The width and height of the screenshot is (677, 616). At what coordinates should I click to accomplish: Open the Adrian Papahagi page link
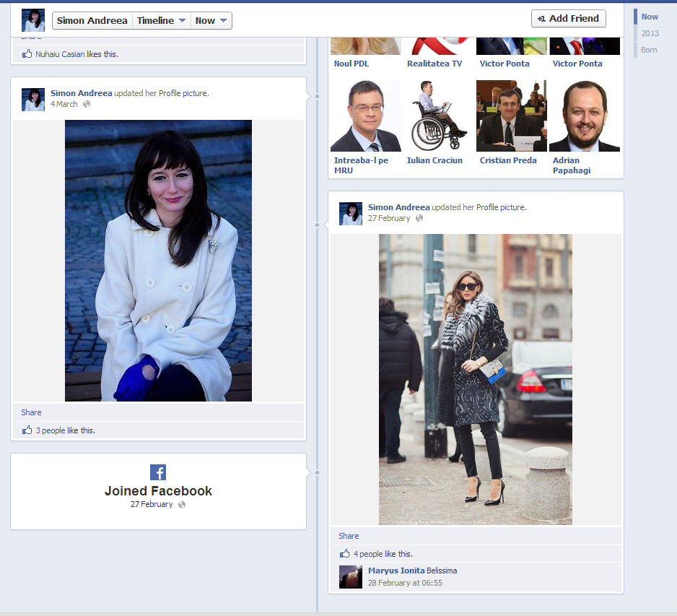click(570, 165)
